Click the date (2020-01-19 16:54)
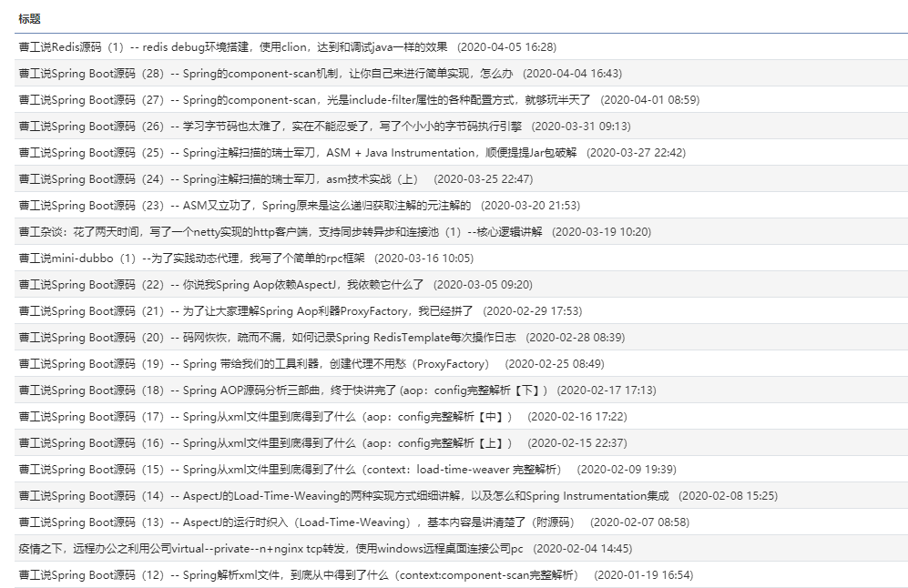Screen dimensions: 908x588 [x=644, y=575]
